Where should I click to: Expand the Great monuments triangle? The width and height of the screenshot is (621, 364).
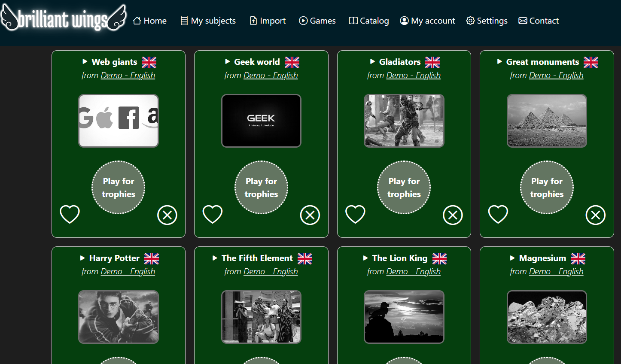click(x=499, y=62)
